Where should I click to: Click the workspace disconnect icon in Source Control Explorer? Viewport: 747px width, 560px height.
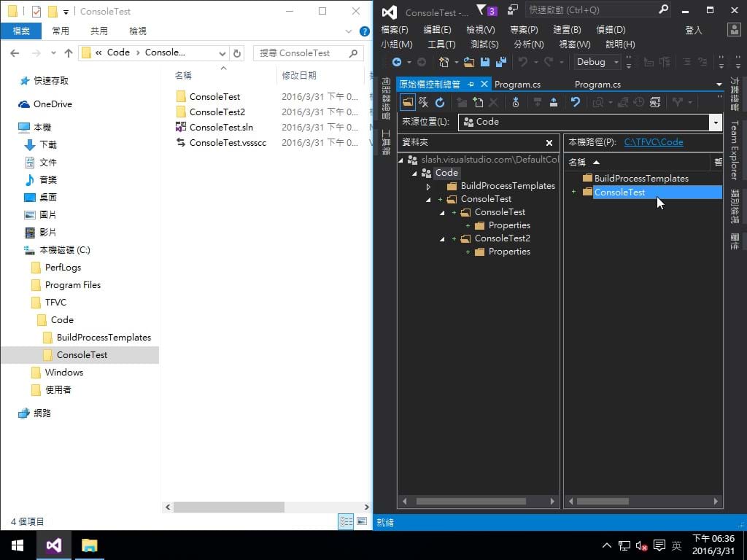(423, 102)
